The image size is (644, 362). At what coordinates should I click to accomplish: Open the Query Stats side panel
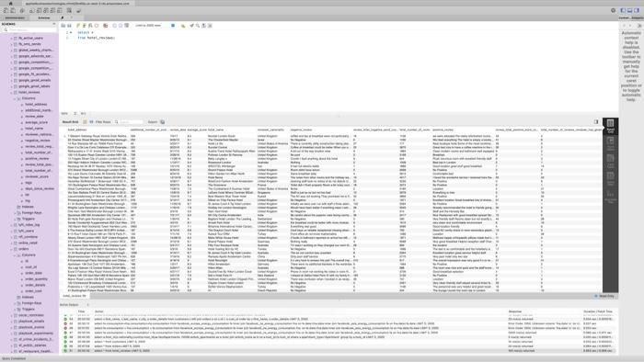click(610, 178)
